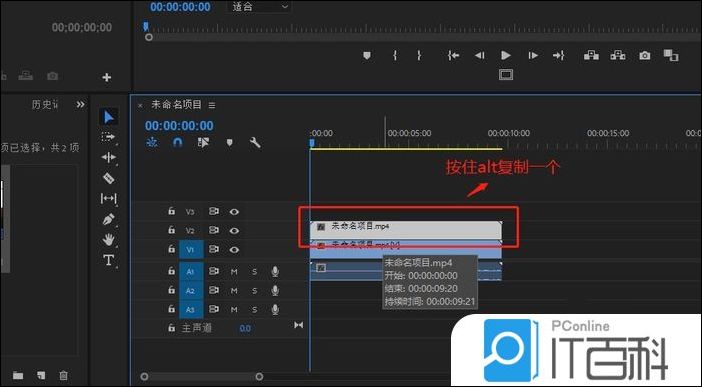The image size is (702, 387).
Task: Select the 未命名项目 sequence tab
Action: click(176, 105)
